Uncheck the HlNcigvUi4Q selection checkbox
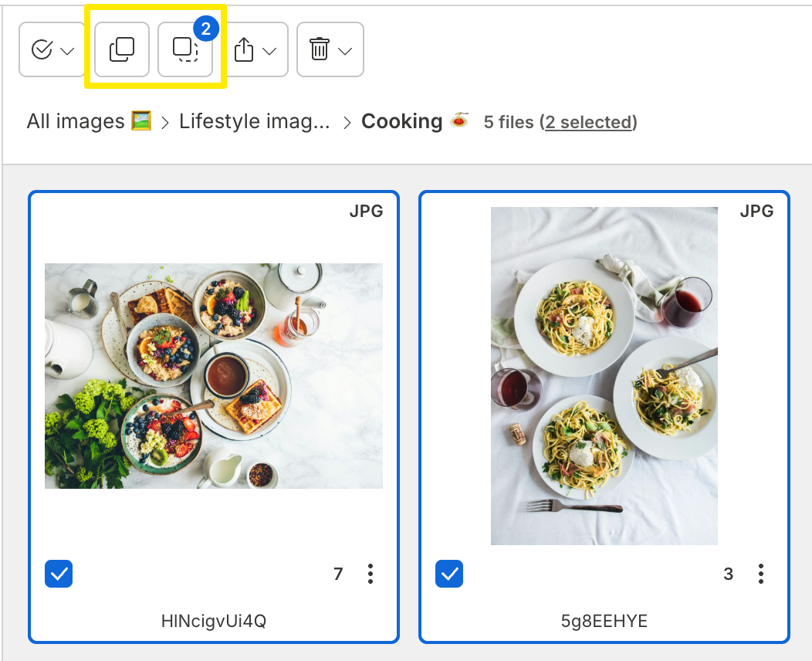The height and width of the screenshot is (661, 812). coord(58,574)
